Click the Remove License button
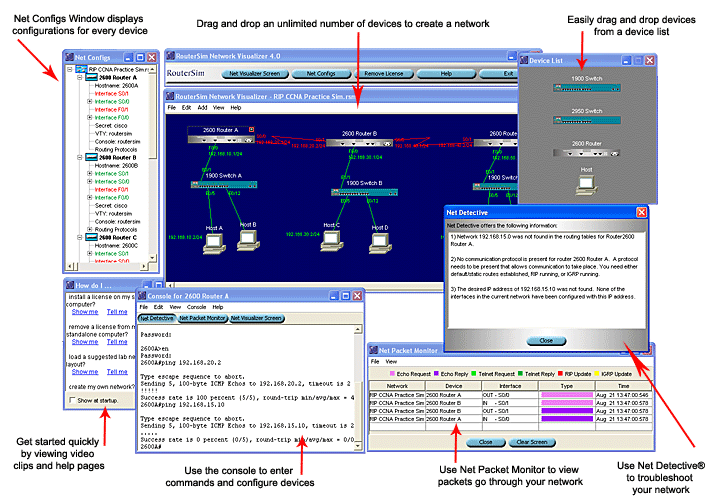The height and width of the screenshot is (504, 720). coord(383,73)
